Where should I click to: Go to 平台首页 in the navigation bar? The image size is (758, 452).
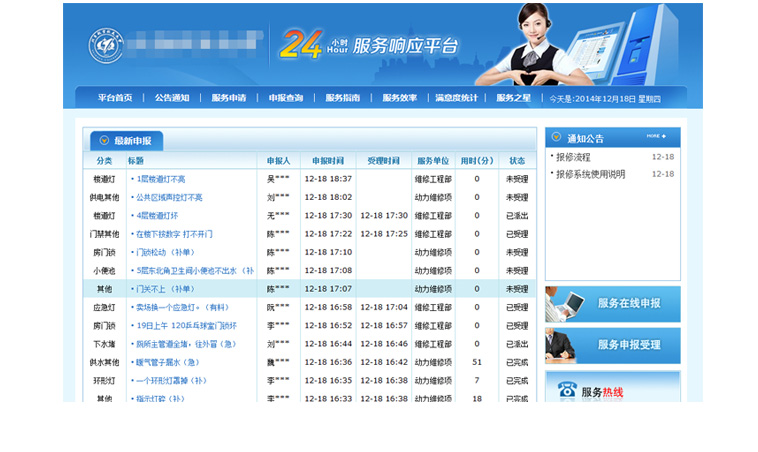click(115, 98)
